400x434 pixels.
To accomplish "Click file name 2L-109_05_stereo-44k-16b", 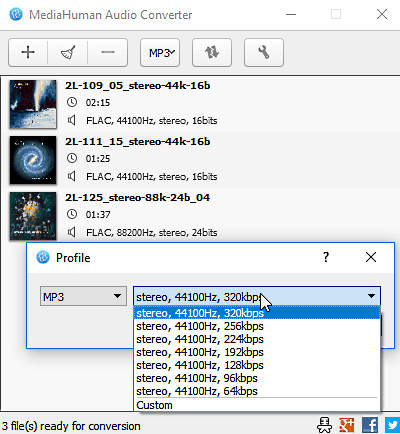I will [137, 86].
